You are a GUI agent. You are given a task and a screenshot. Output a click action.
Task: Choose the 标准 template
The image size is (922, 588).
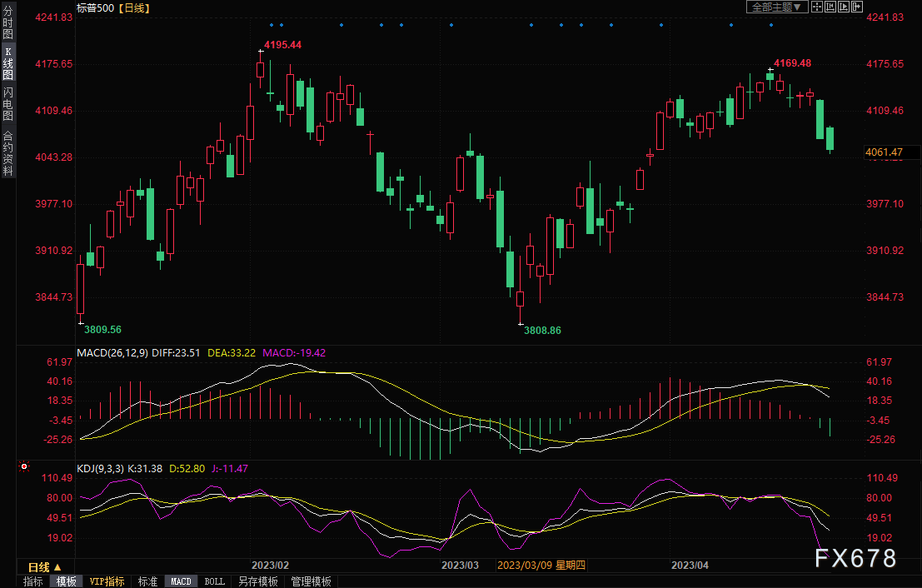[147, 581]
